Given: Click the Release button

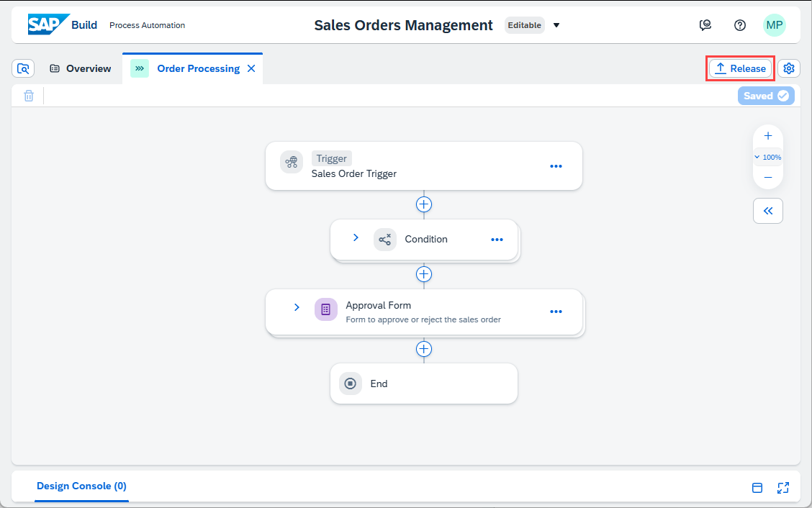Looking at the screenshot, I should [740, 68].
